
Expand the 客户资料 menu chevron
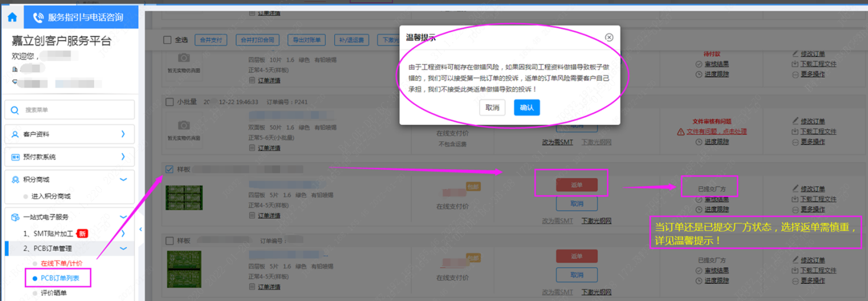point(123,135)
